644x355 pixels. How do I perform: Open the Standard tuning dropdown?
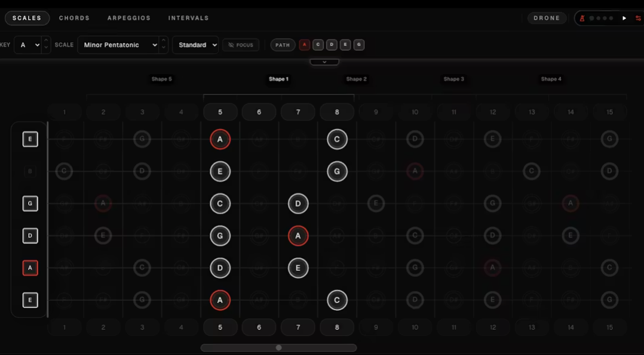click(195, 45)
